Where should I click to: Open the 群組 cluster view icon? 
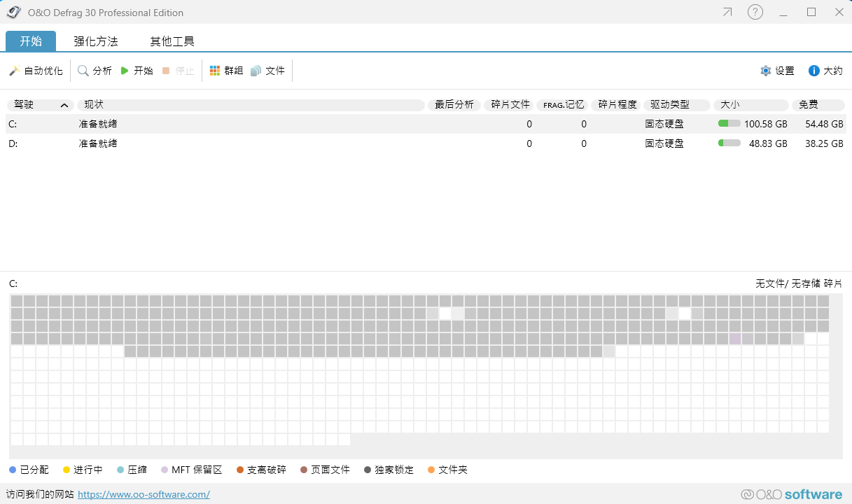215,71
